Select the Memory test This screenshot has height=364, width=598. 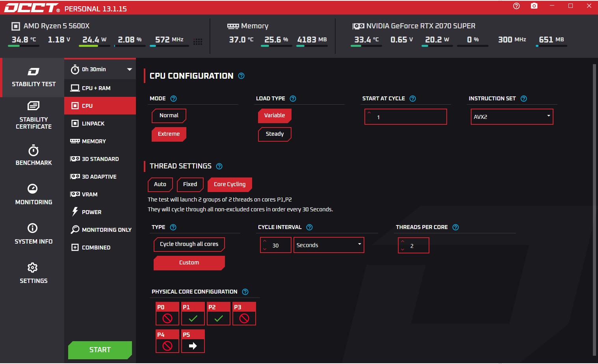[x=100, y=141]
